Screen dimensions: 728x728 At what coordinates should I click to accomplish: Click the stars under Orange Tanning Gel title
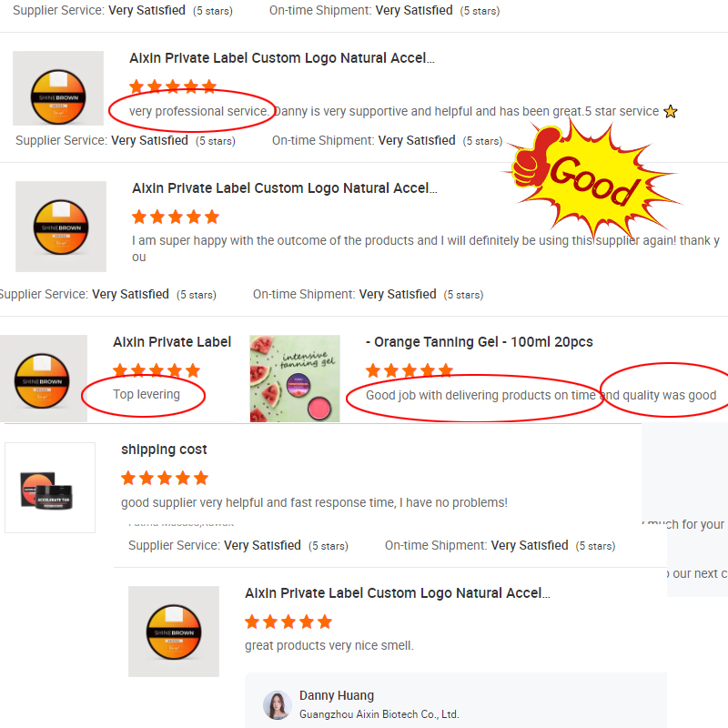click(x=409, y=370)
